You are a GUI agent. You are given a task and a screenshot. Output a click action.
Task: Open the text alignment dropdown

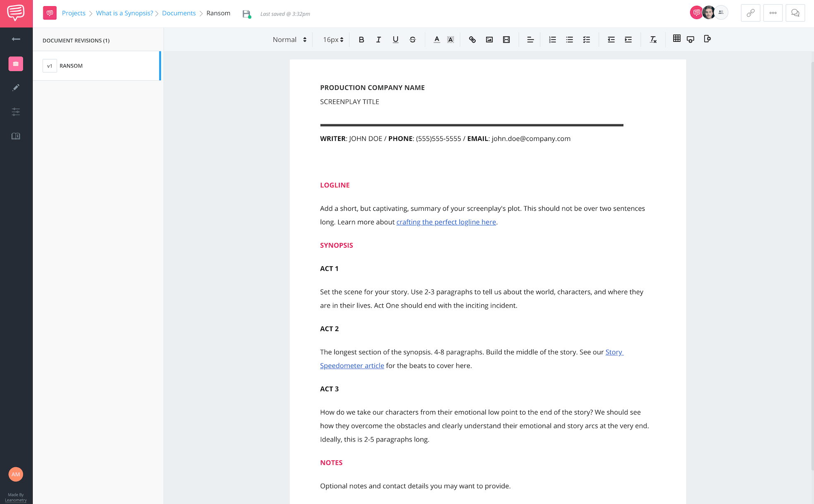point(530,39)
